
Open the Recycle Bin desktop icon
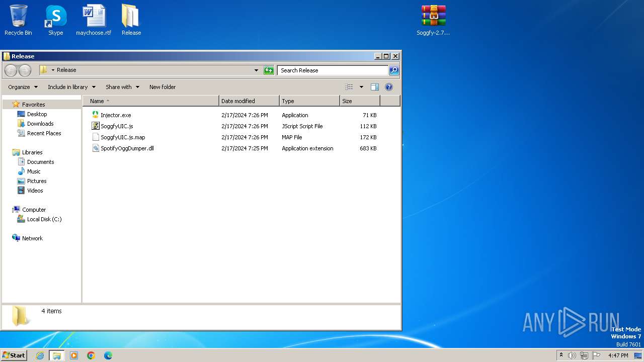18,20
